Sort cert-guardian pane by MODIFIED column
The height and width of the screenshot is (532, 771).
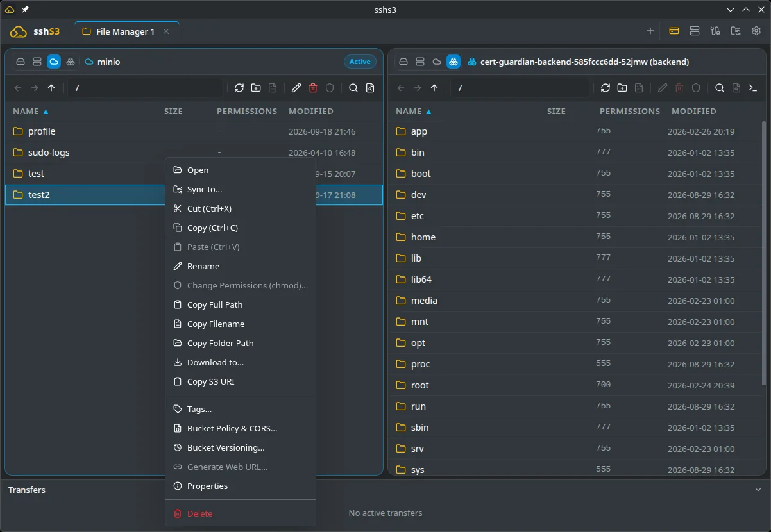694,111
